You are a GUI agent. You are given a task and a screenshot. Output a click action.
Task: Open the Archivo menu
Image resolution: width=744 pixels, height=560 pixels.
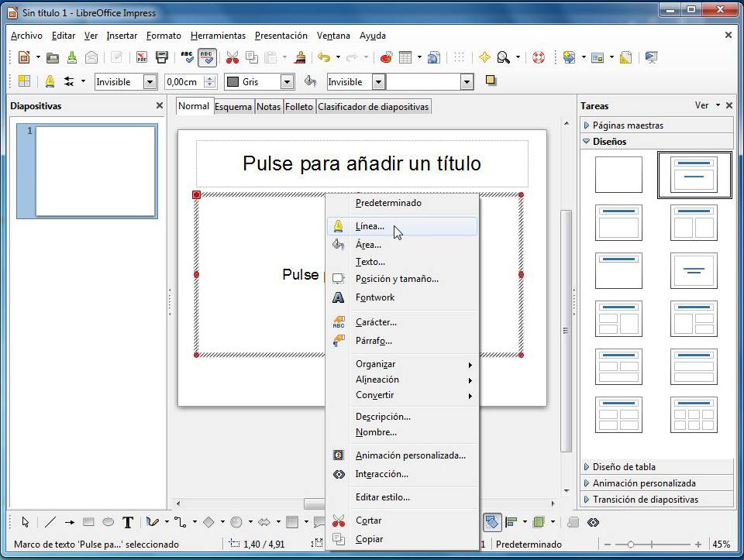click(x=26, y=36)
